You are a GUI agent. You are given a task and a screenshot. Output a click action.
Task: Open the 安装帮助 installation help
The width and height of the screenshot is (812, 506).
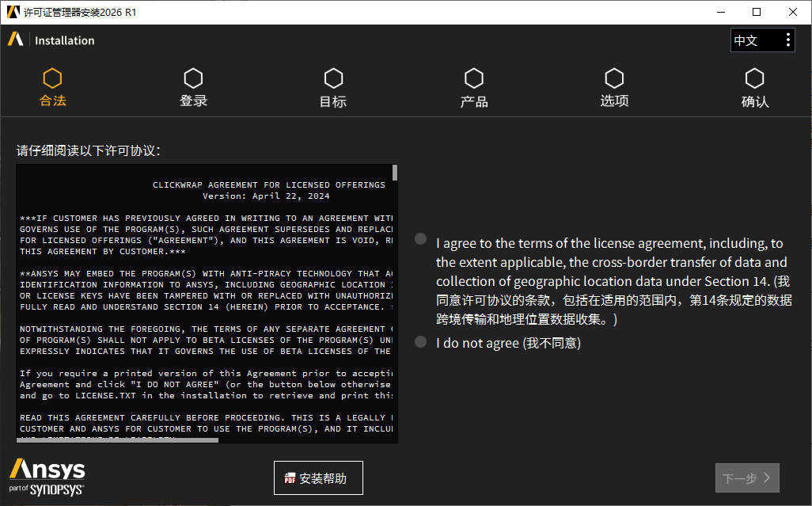pyautogui.click(x=318, y=478)
